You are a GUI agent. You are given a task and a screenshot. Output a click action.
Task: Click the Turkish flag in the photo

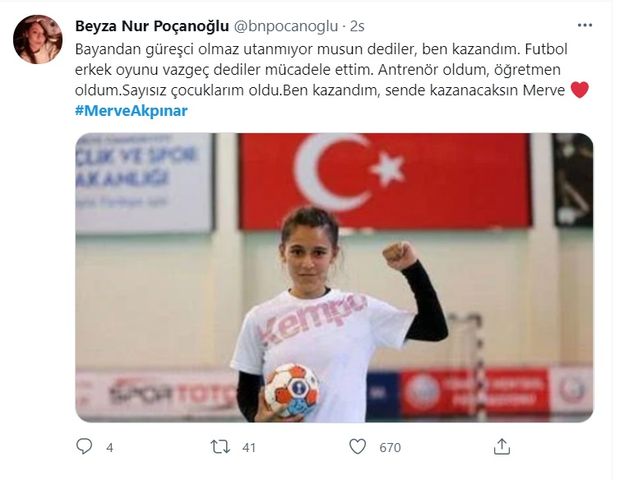[x=385, y=181]
